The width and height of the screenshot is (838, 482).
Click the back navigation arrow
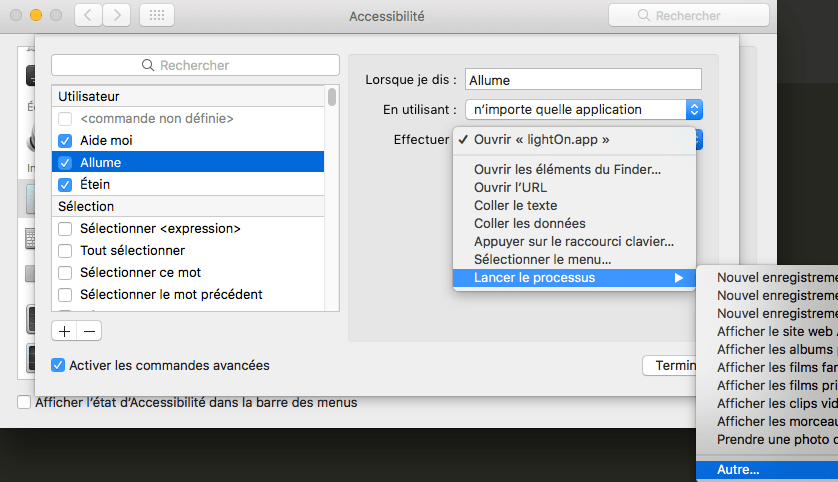[88, 15]
